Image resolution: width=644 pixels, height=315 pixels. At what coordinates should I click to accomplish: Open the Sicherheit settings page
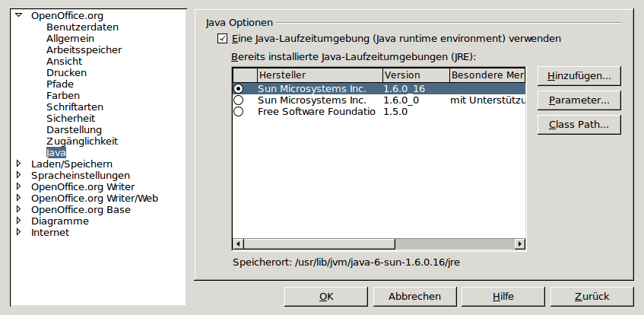tap(71, 119)
